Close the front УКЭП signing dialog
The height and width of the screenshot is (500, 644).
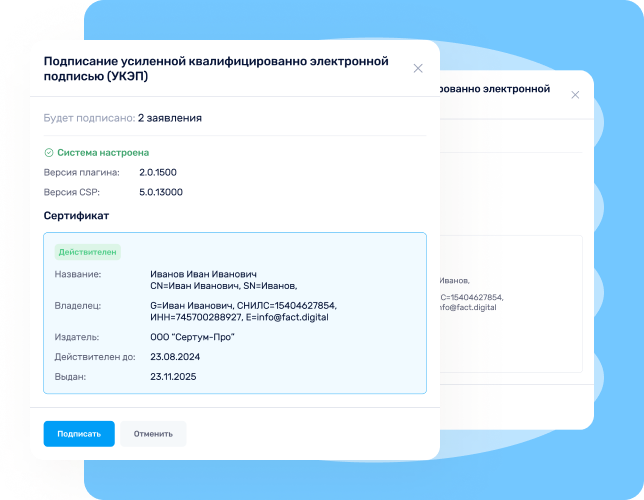pyautogui.click(x=418, y=68)
